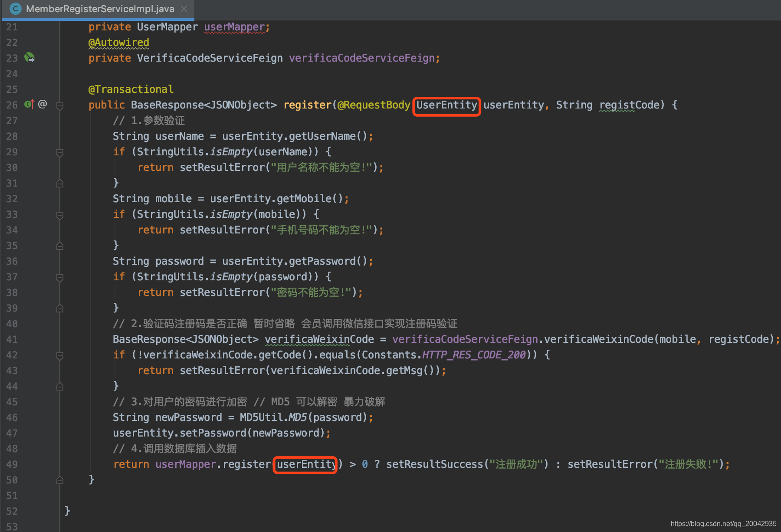
Task: Click line number 53 in gutter
Action: click(12, 527)
